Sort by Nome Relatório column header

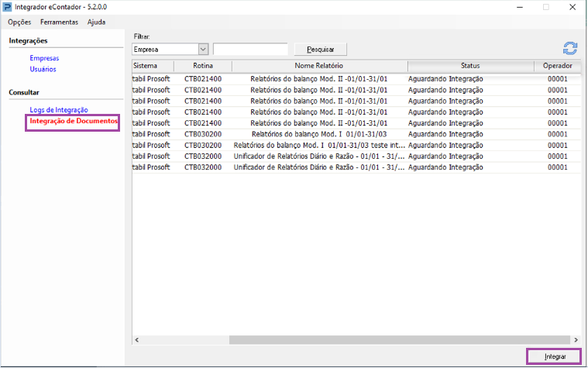click(x=319, y=66)
